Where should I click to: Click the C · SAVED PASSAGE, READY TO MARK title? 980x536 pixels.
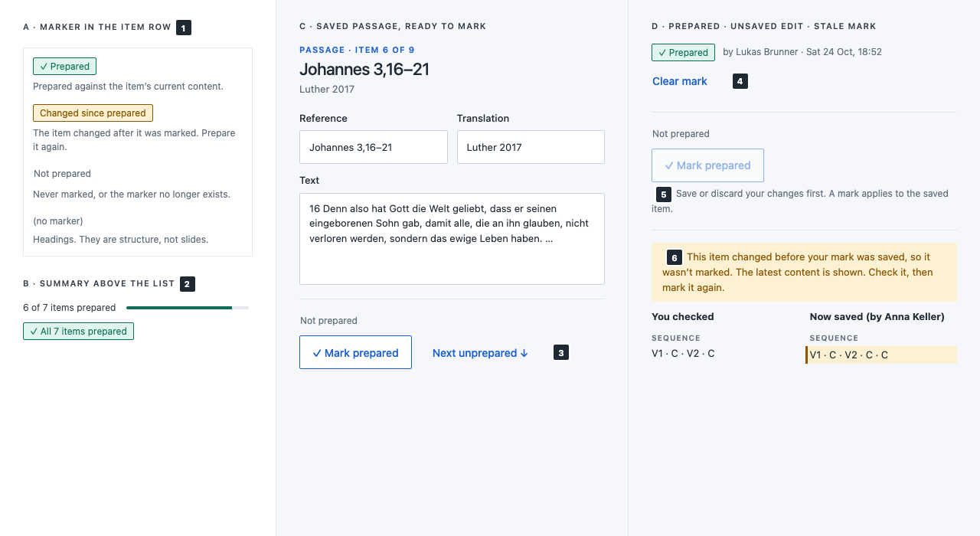pos(393,26)
